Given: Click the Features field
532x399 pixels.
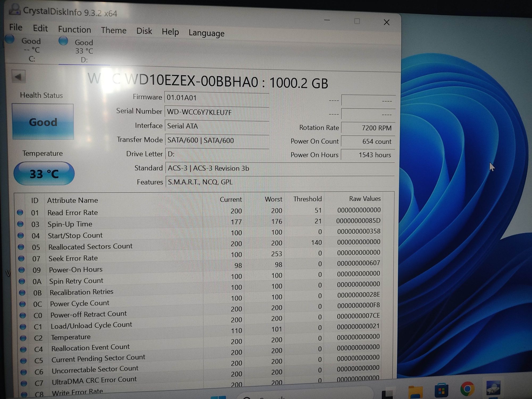Looking at the screenshot, I should click(x=280, y=182).
